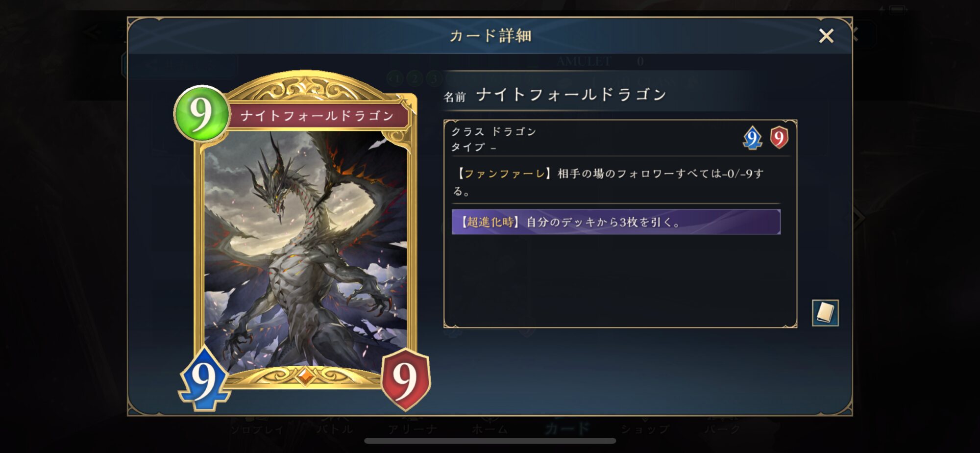Tap the ナイトフォールドラゴン card artwork

(x=305, y=250)
